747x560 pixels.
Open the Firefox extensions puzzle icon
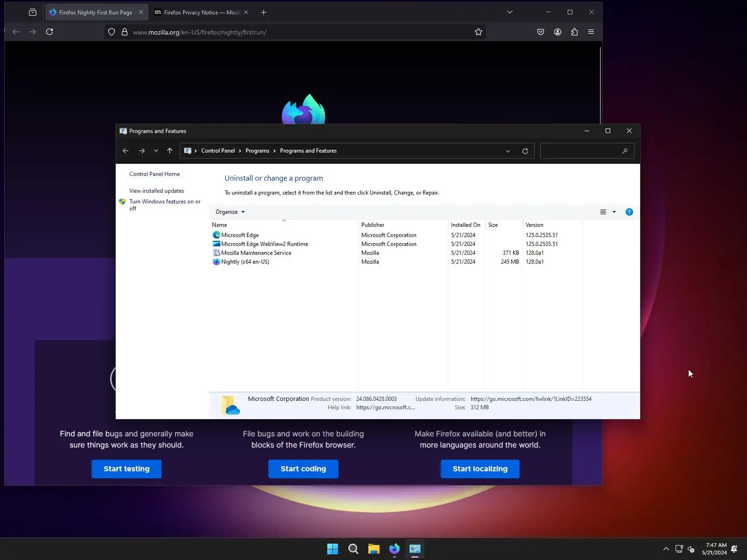(x=574, y=32)
